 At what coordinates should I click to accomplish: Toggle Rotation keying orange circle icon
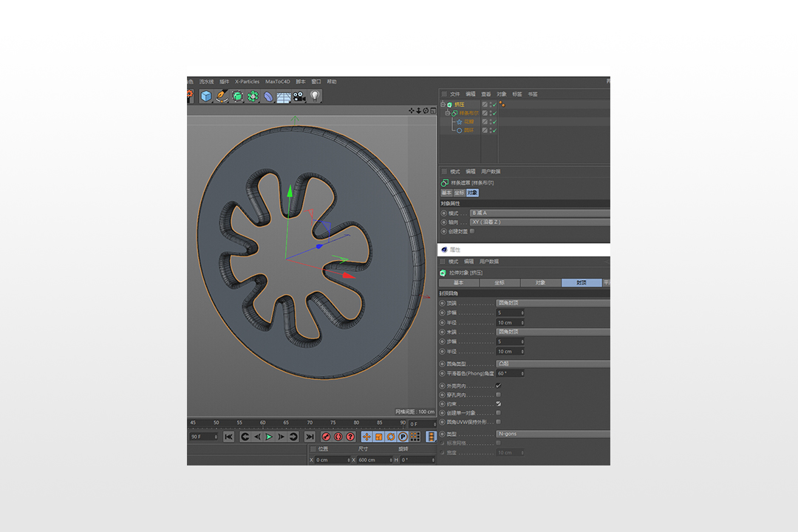pos(391,437)
